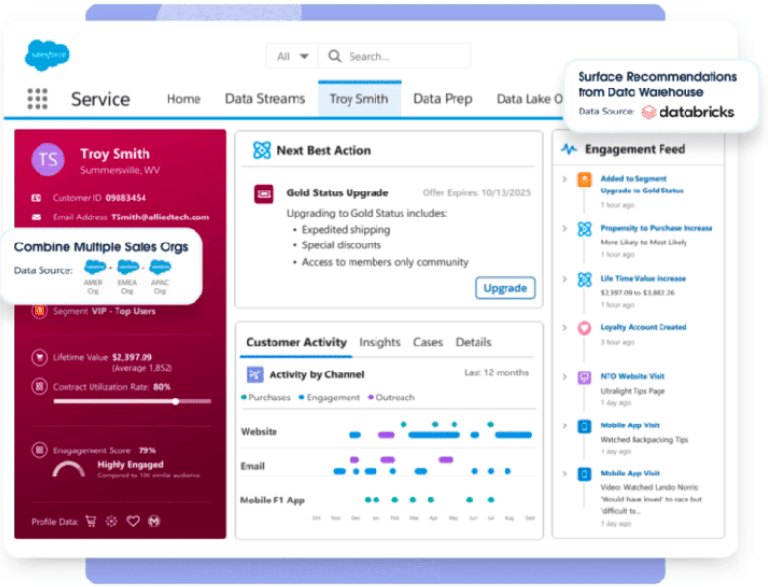Click the NTO Website Visit icon

[x=584, y=377]
